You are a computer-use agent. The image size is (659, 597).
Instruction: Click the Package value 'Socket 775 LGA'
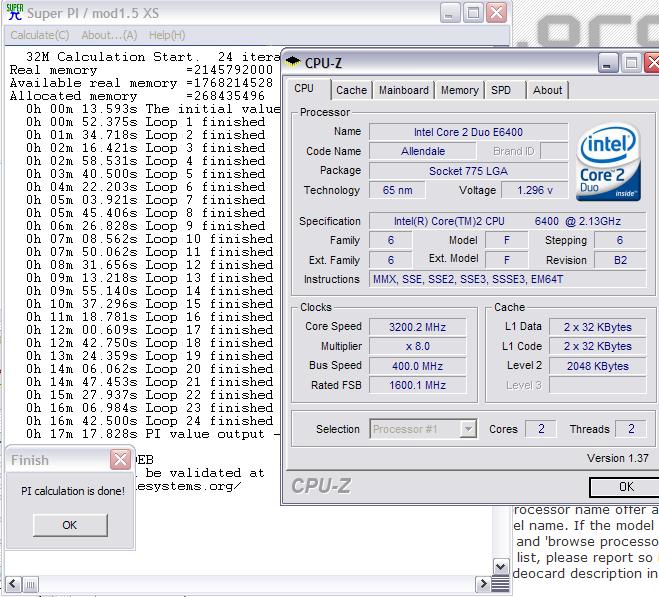click(469, 171)
